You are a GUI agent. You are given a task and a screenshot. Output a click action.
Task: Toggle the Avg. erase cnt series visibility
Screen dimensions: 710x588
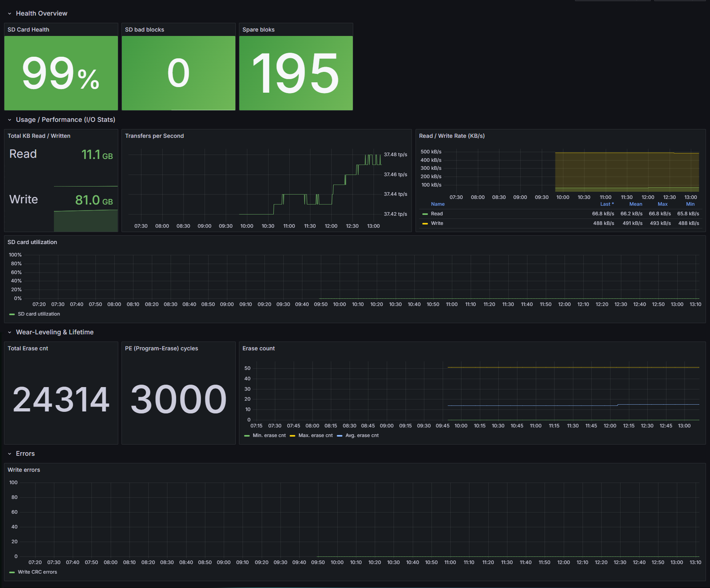pos(362,435)
